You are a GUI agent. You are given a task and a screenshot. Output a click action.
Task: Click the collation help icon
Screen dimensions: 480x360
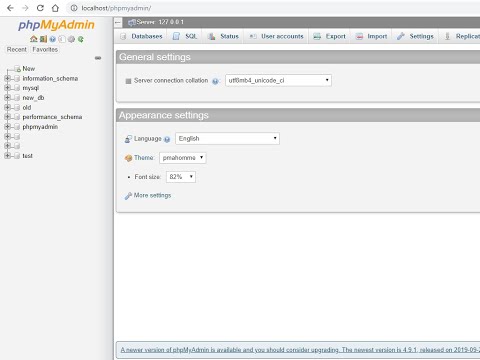coord(215,81)
